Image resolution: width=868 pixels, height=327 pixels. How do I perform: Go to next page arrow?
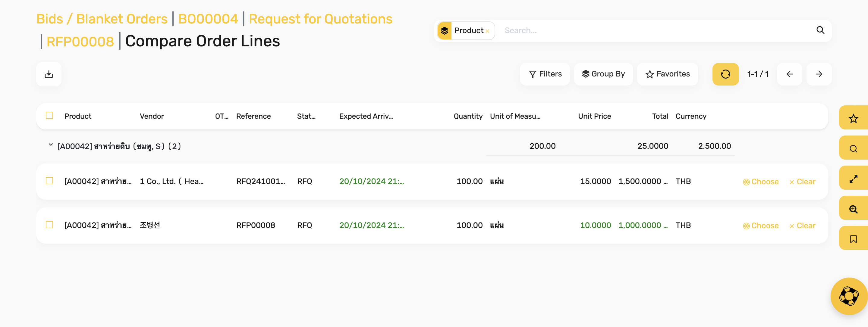(819, 74)
